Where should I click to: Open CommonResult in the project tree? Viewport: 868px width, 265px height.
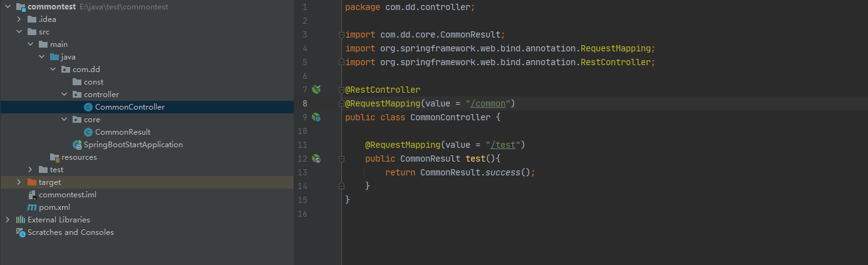(x=123, y=132)
